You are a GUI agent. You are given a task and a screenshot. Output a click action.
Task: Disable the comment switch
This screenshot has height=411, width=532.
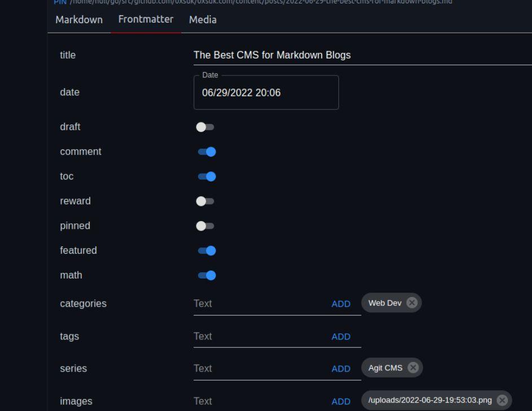click(x=206, y=152)
